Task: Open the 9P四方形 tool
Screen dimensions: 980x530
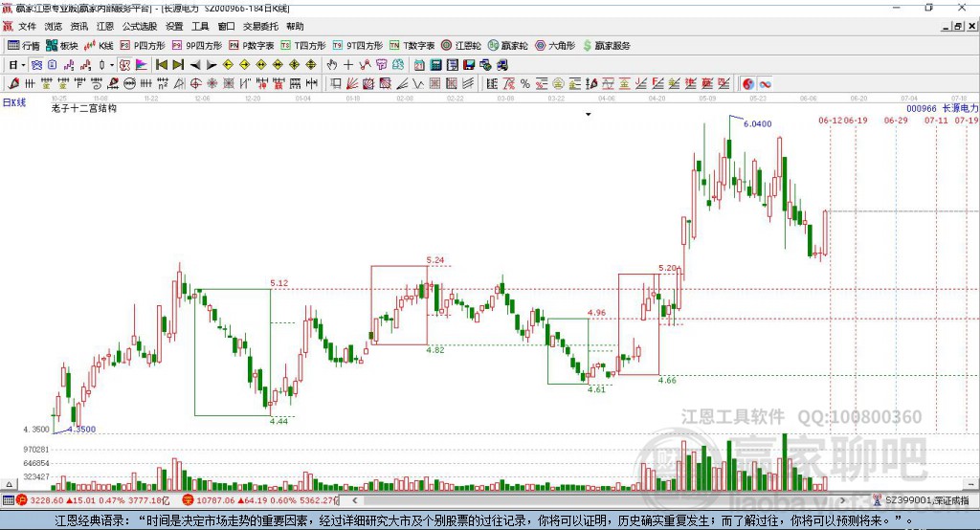Action: click(197, 46)
